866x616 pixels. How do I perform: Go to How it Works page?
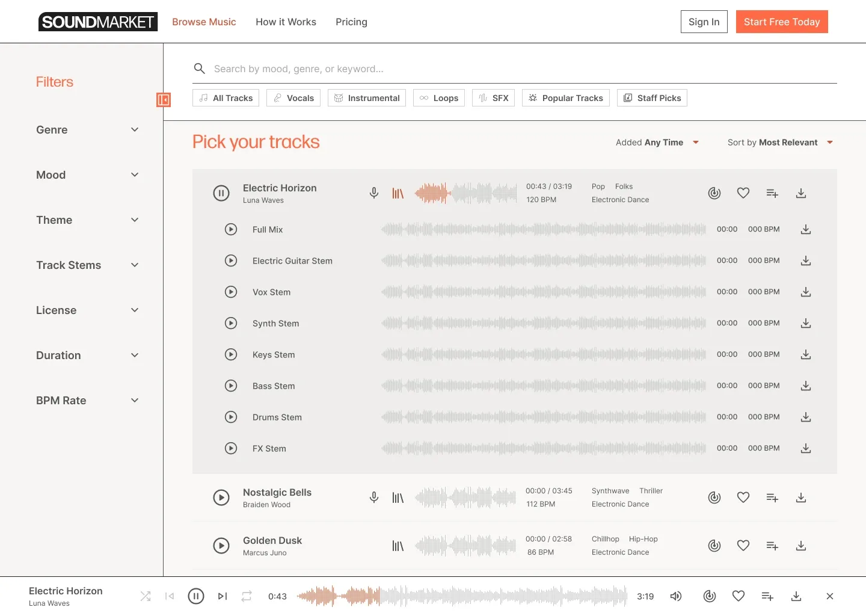(286, 22)
